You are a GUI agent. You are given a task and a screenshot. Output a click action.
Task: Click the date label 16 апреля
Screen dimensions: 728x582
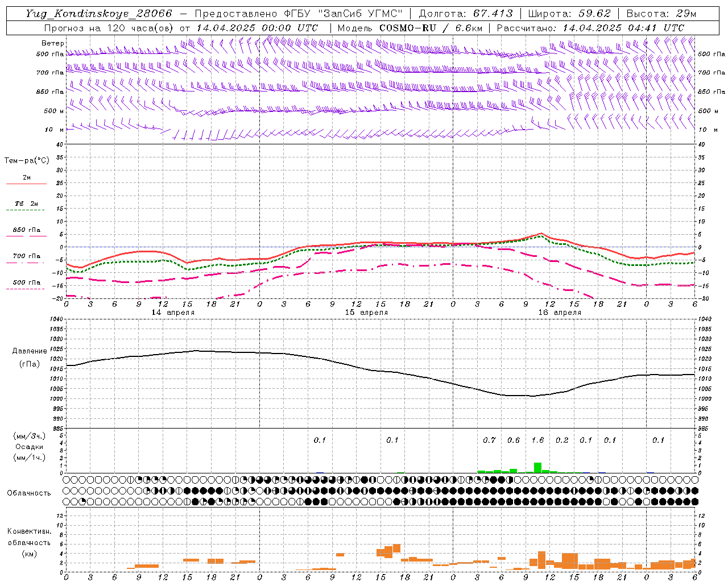coord(560,313)
